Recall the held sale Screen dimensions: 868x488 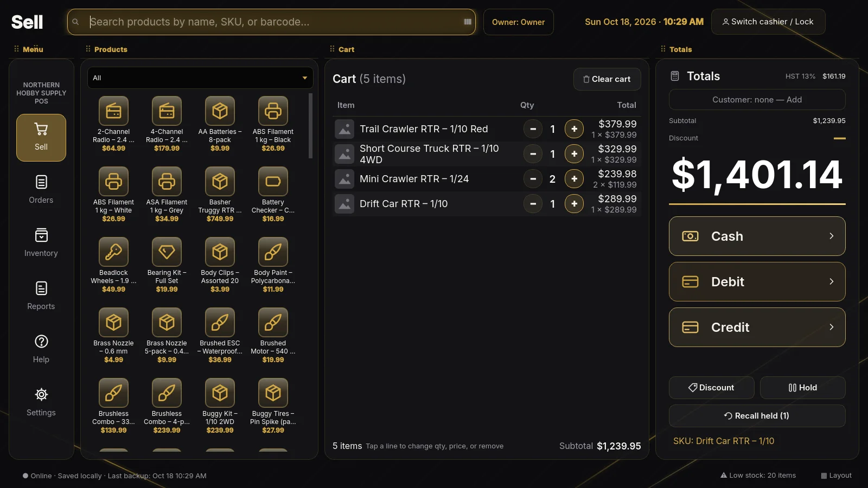tap(757, 416)
